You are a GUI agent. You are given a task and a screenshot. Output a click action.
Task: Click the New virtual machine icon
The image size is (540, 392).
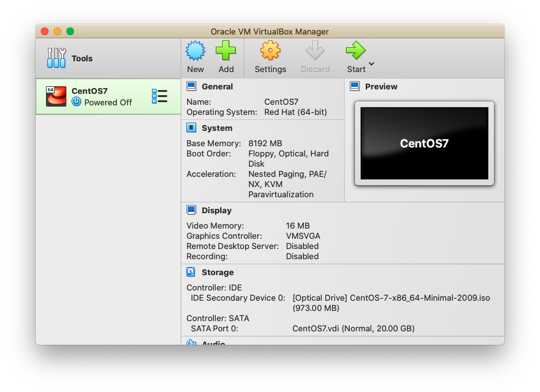point(195,51)
